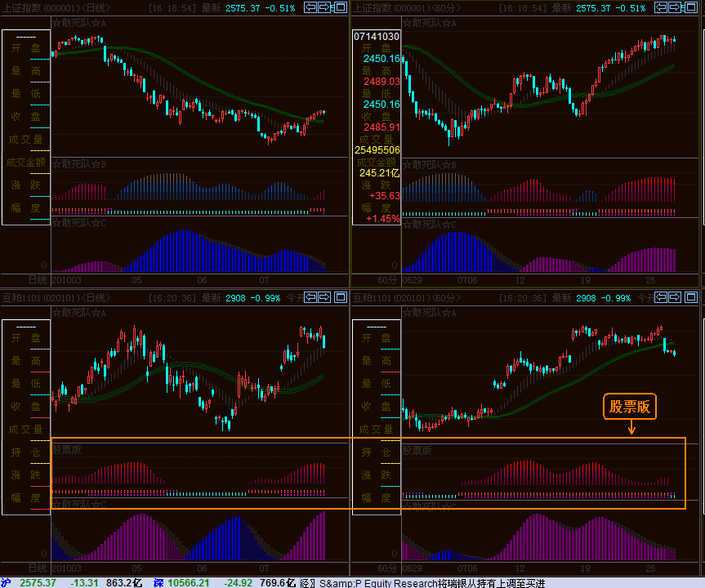Click 769.6亿 turnover in status bar
The image size is (705, 588).
pos(278,582)
